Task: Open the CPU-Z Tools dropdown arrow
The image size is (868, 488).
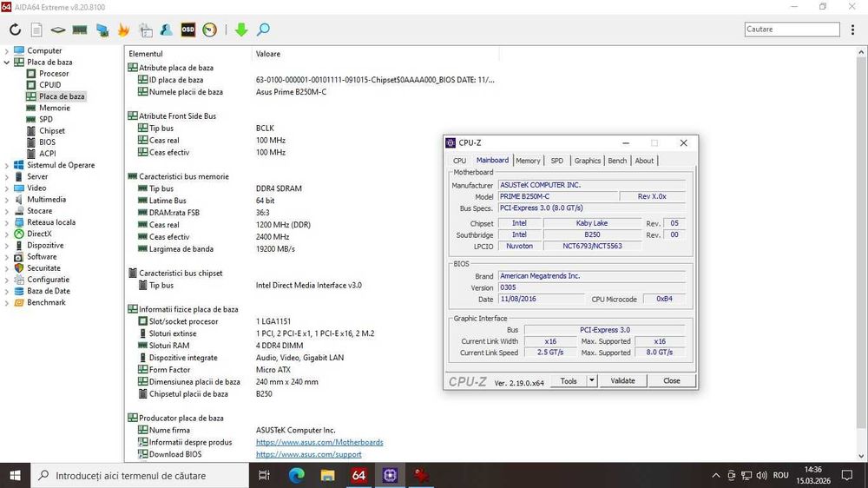Action: tap(592, 380)
